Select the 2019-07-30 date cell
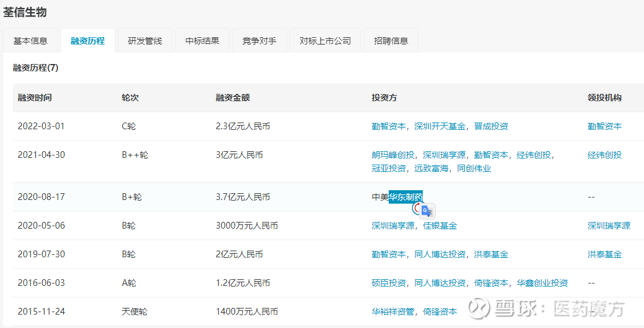Viewport: 644px width, 328px height. pos(41,254)
